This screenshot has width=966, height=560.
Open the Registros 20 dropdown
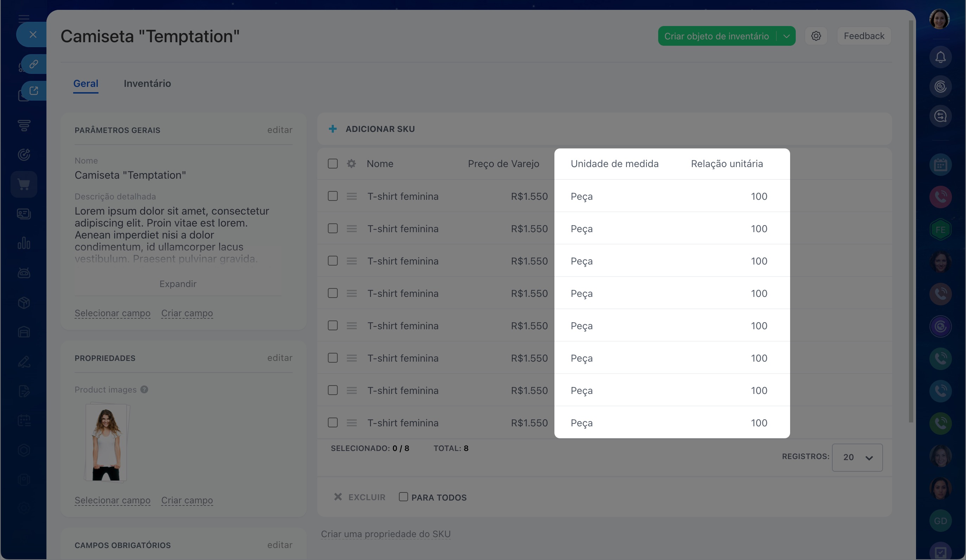[x=857, y=457]
